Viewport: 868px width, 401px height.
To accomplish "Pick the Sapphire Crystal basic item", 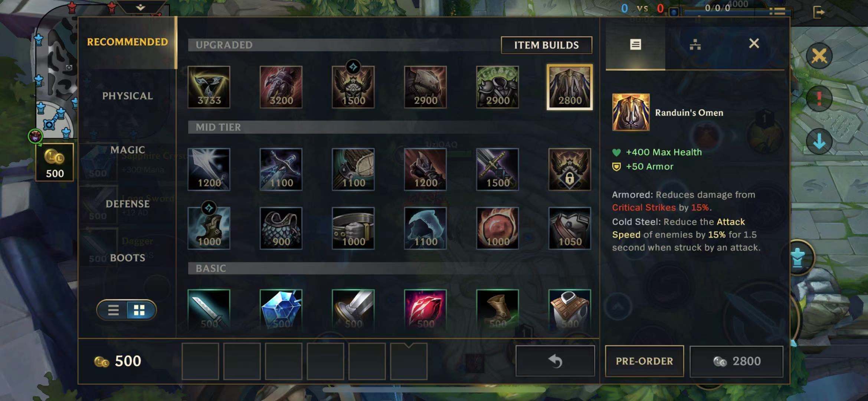I will pyautogui.click(x=281, y=310).
